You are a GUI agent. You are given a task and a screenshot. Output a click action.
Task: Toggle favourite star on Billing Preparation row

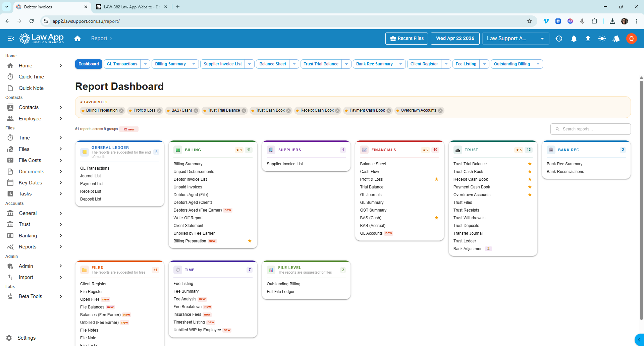[250, 241]
